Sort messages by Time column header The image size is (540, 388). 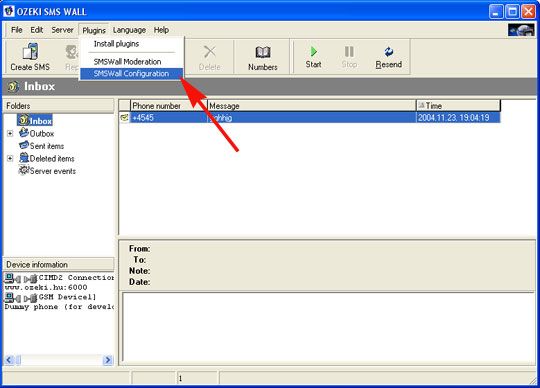pos(458,106)
